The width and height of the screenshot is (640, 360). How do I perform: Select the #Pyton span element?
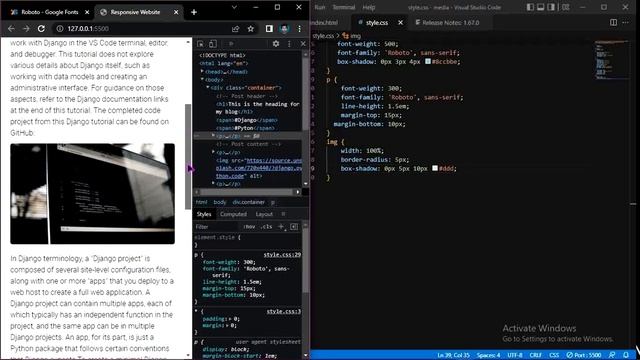[x=245, y=128]
